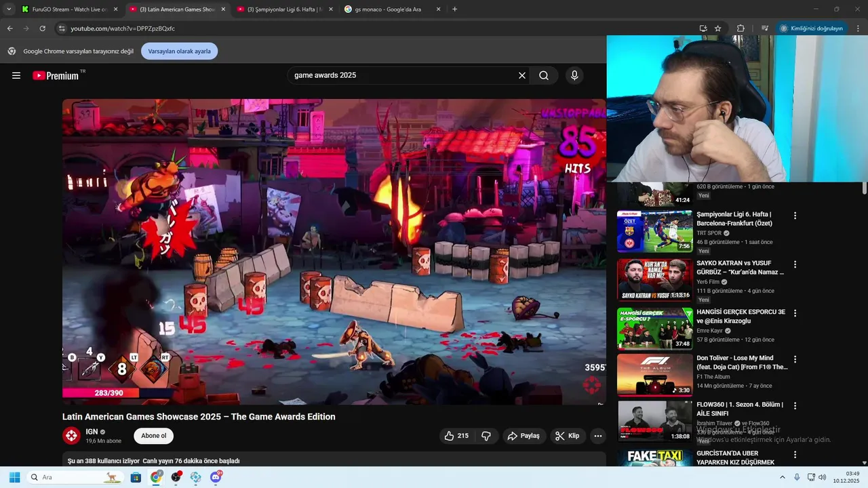This screenshot has width=868, height=488.
Task: Open the IGN channel avatar
Action: pos(71,435)
